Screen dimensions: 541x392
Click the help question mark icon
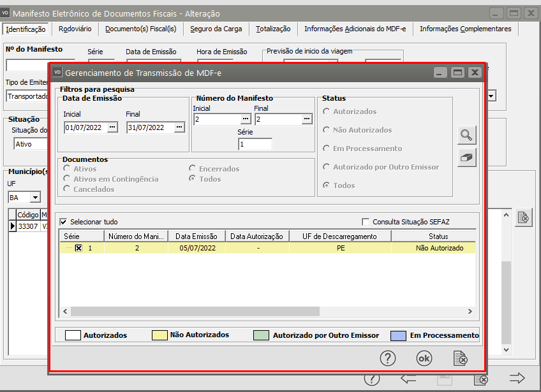[x=388, y=358]
